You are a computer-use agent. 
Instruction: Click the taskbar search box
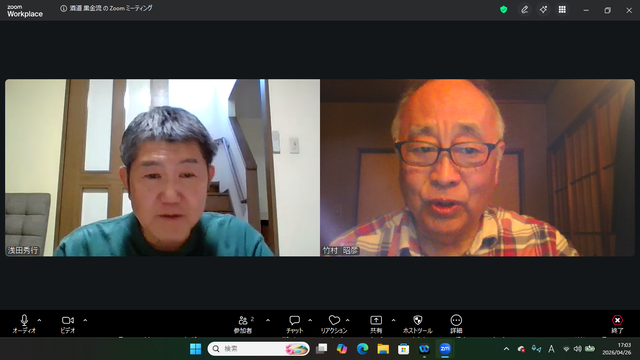258,349
